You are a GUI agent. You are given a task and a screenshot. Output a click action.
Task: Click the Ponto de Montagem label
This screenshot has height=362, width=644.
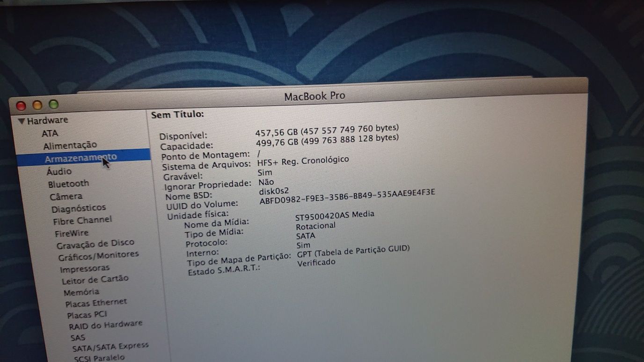[205, 155]
